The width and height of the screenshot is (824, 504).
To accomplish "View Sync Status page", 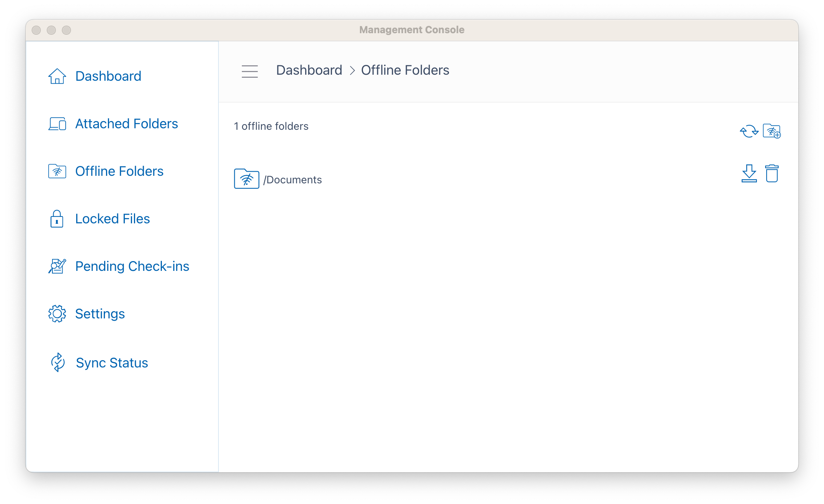I will point(112,363).
